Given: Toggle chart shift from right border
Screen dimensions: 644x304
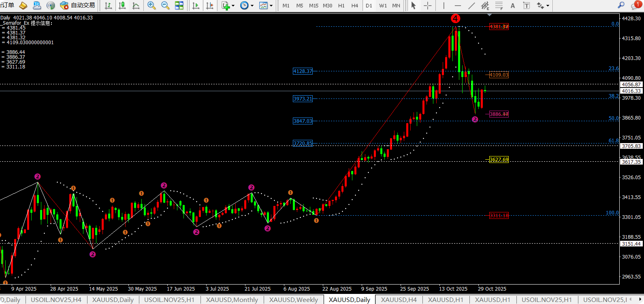Looking at the screenshot, I should (x=210, y=6).
